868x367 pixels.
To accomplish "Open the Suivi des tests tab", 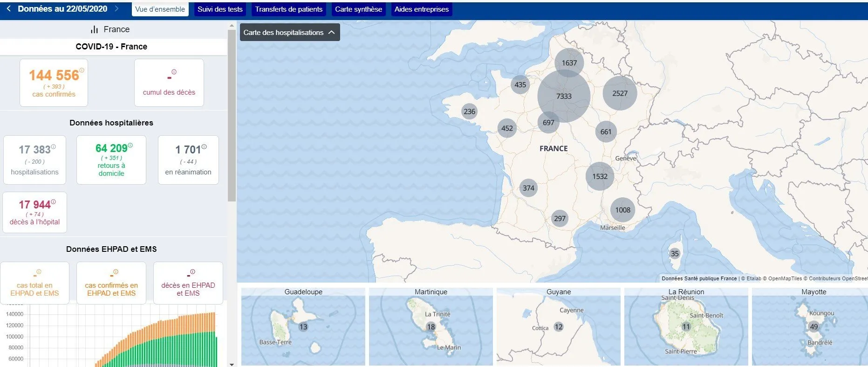I will point(220,9).
